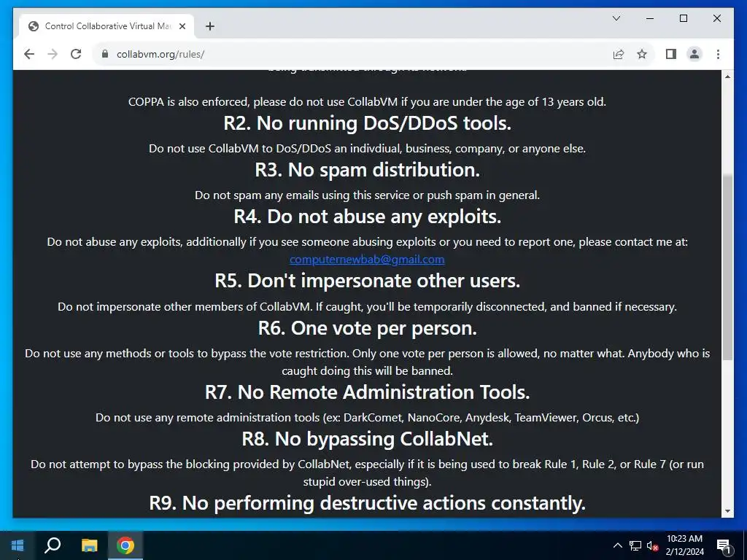The height and width of the screenshot is (560, 747).
Task: Close the Control Collaborative Virtual Machine tab
Action: pos(182,26)
